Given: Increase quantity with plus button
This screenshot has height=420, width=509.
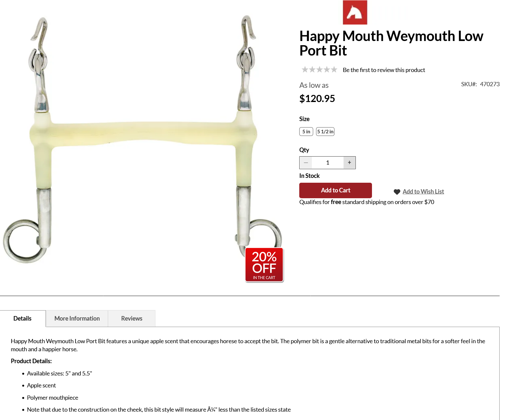Looking at the screenshot, I should (349, 163).
